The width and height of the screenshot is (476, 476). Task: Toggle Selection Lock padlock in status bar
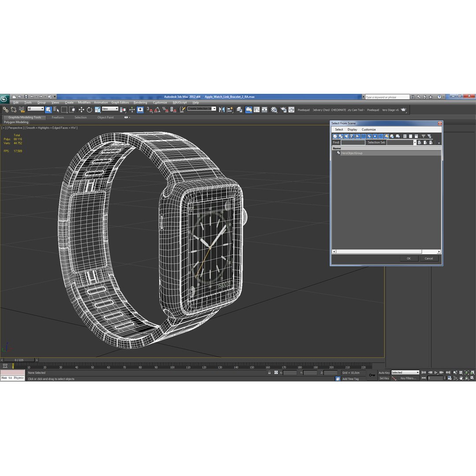point(269,372)
